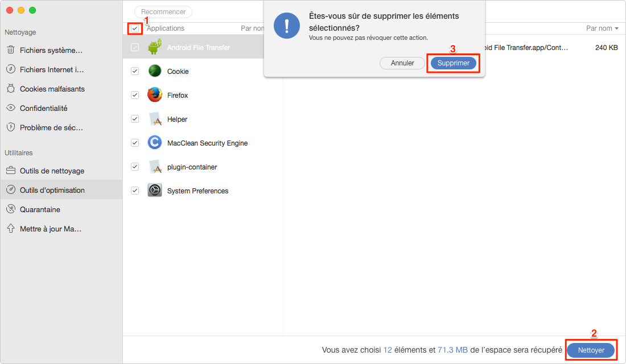
Task: Select the Android File Transfer row
Action: [193, 47]
